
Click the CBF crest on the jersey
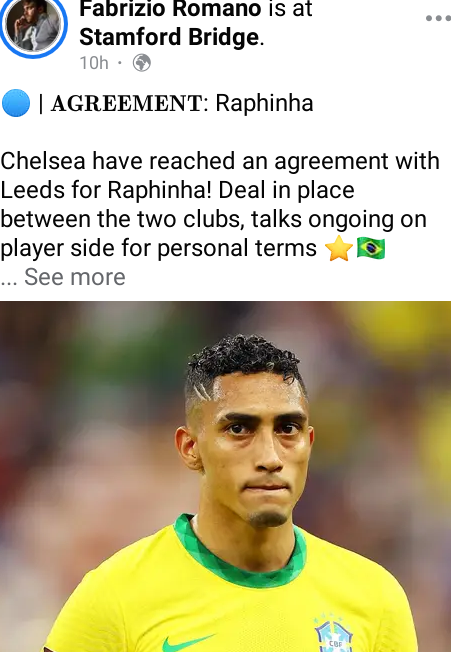334,634
